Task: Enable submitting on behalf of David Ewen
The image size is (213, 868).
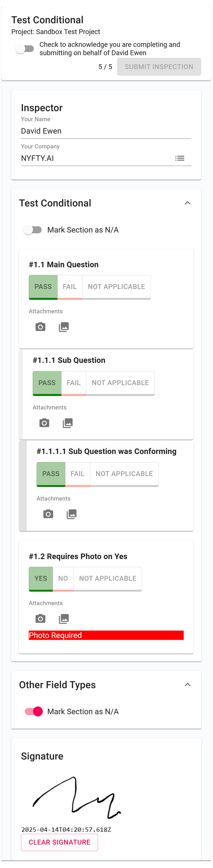Action: pyautogui.click(x=25, y=49)
